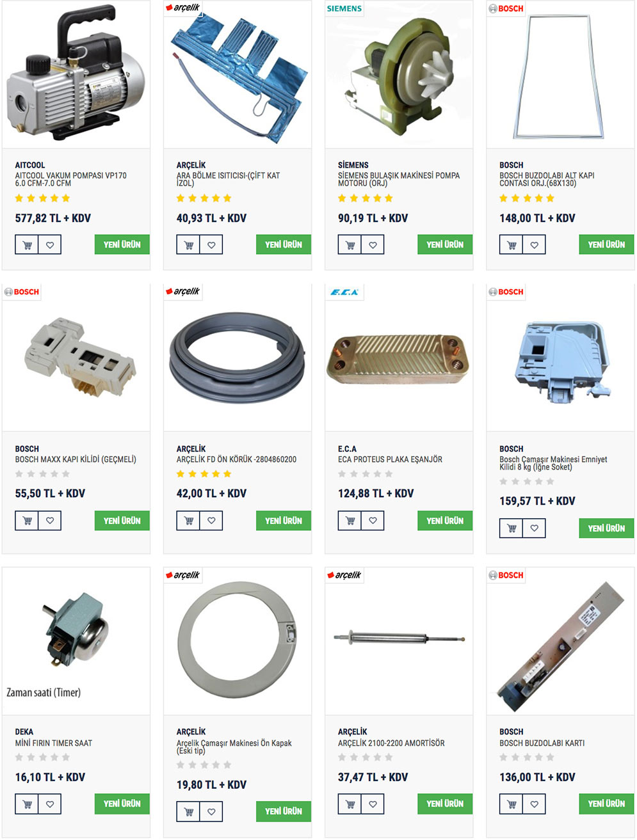Screen dimensions: 637x840
Task: Open the Zaman saati timer product image
Action: (76, 641)
